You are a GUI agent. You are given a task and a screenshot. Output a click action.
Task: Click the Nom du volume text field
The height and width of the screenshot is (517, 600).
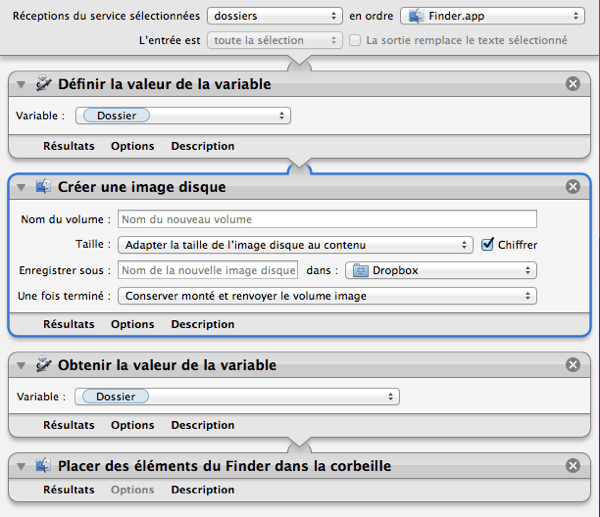327,219
